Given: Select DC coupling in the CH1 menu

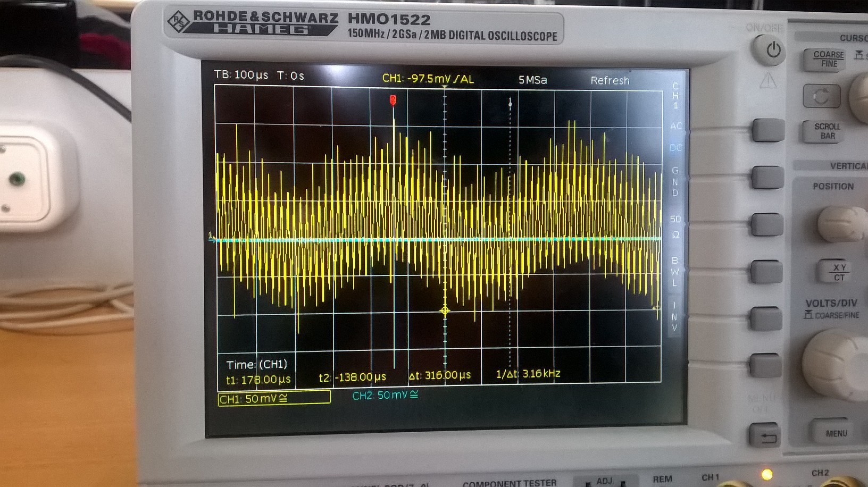Looking at the screenshot, I should click(x=675, y=147).
